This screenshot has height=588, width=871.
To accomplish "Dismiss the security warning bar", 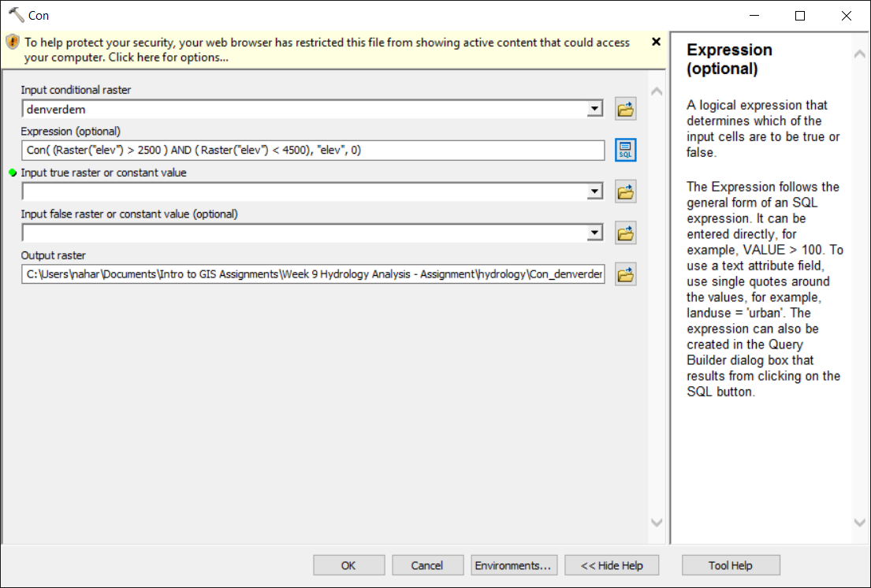I will [656, 42].
